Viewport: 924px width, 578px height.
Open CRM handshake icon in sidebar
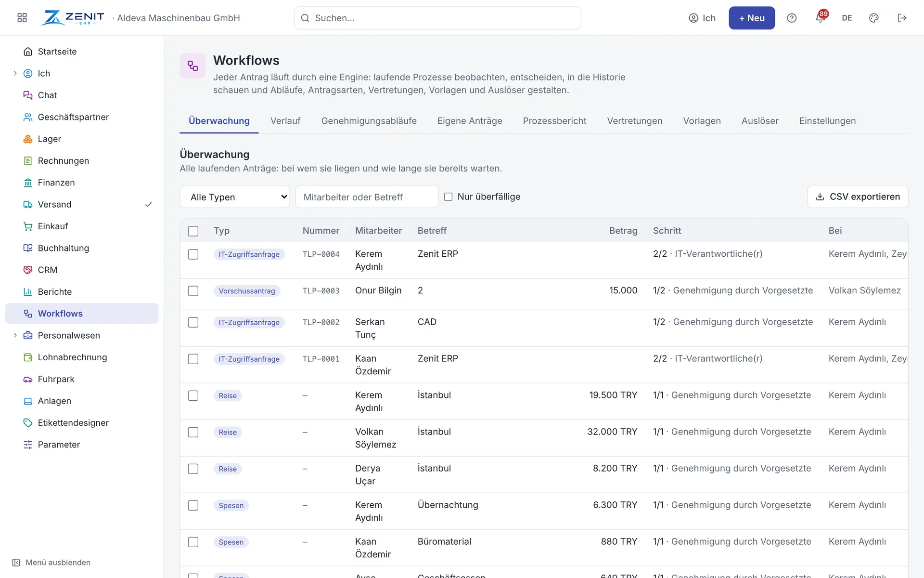coord(28,270)
